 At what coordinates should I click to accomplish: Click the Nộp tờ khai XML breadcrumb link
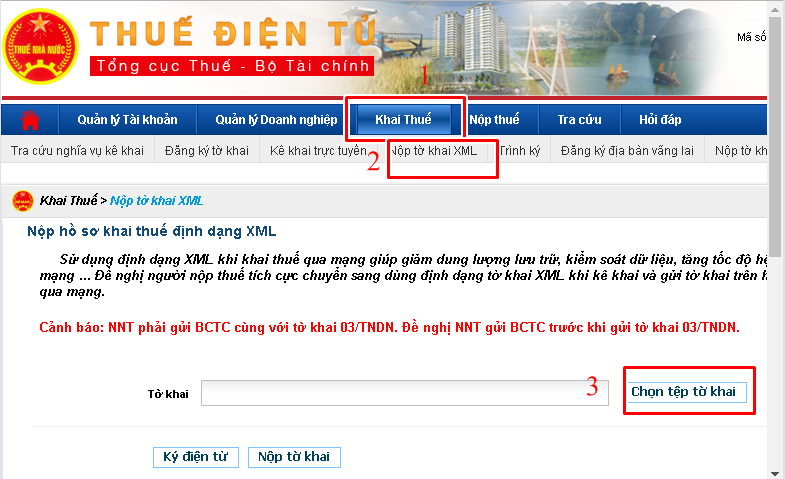pos(157,201)
